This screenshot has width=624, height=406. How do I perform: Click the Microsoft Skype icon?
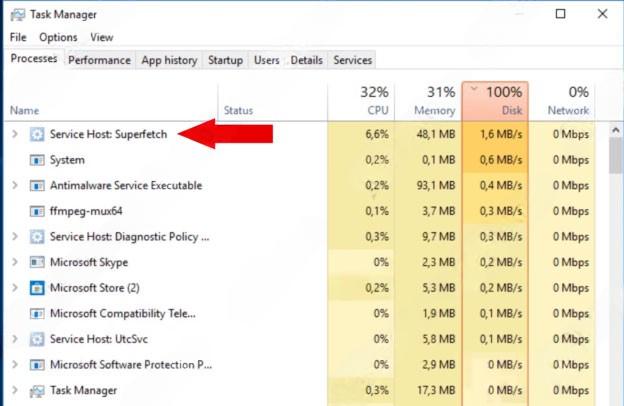(37, 262)
